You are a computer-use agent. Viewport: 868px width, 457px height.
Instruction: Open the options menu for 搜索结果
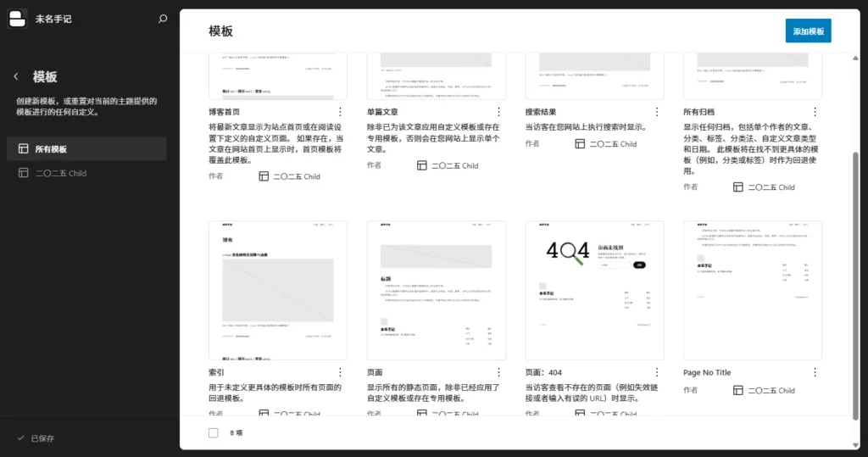point(657,112)
